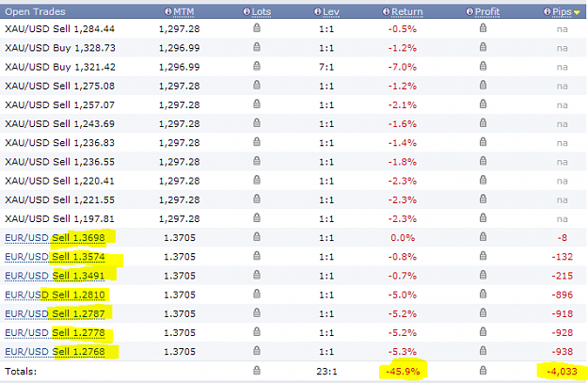
Task: Click Lots lock icon for EUR/USD Sell 1.3491
Action: coord(257,275)
